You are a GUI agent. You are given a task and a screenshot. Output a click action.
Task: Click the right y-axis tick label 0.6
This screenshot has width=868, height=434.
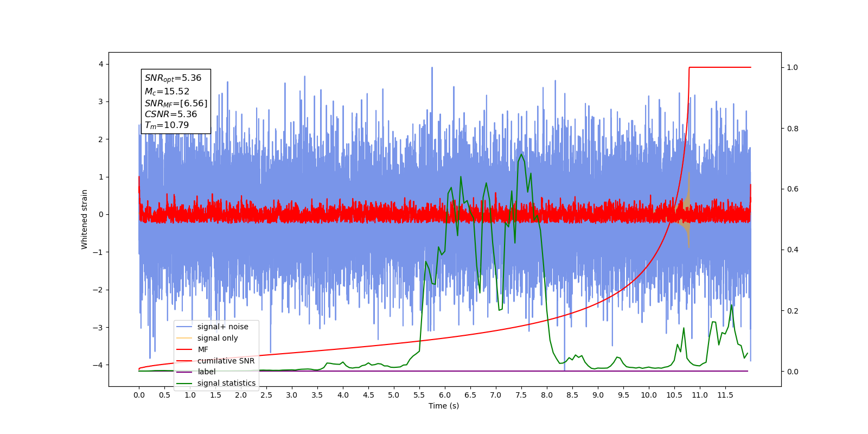click(x=793, y=189)
